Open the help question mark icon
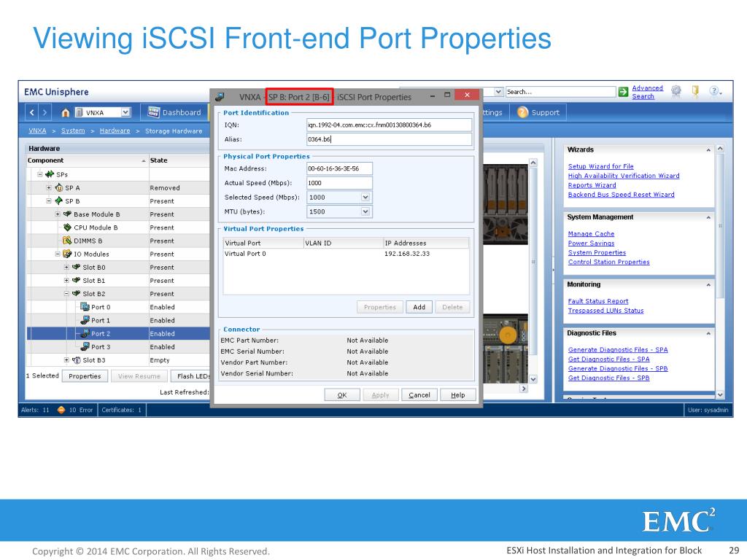747x560 pixels. tap(713, 90)
